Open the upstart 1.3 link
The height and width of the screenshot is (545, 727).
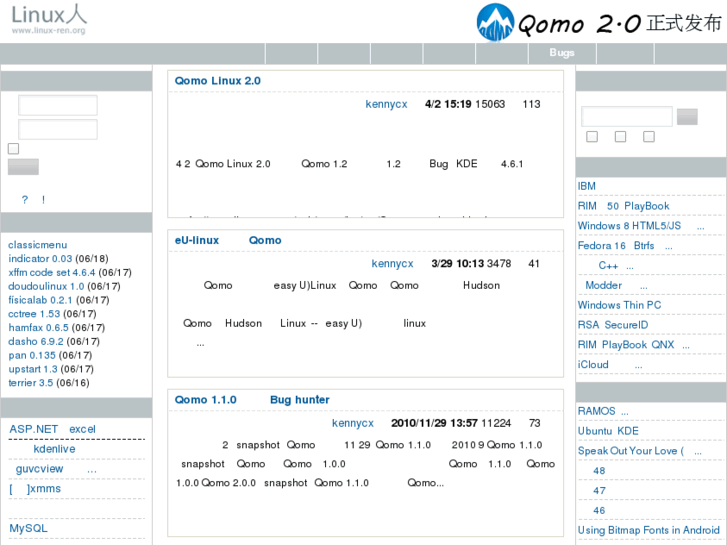point(32,369)
